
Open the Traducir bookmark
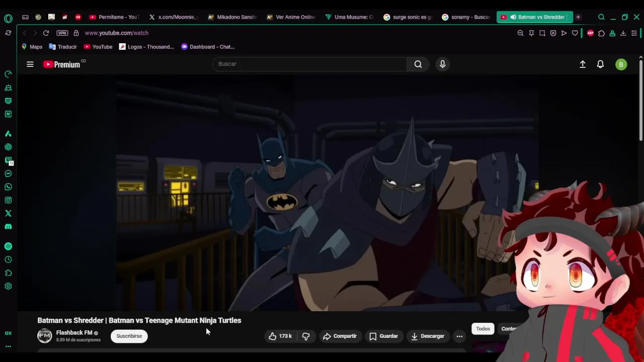[x=63, y=47]
